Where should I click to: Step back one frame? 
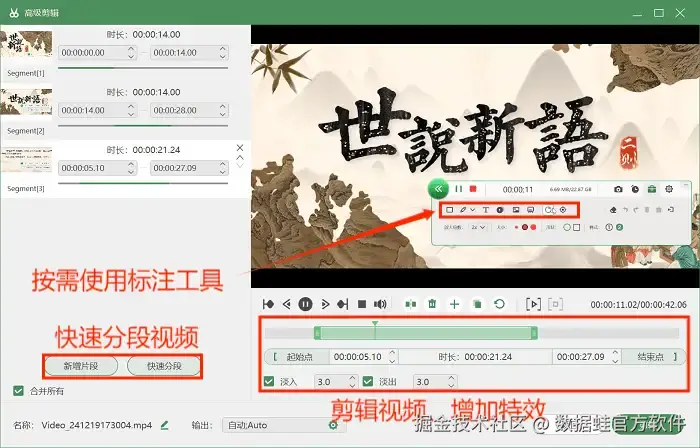[x=287, y=304]
